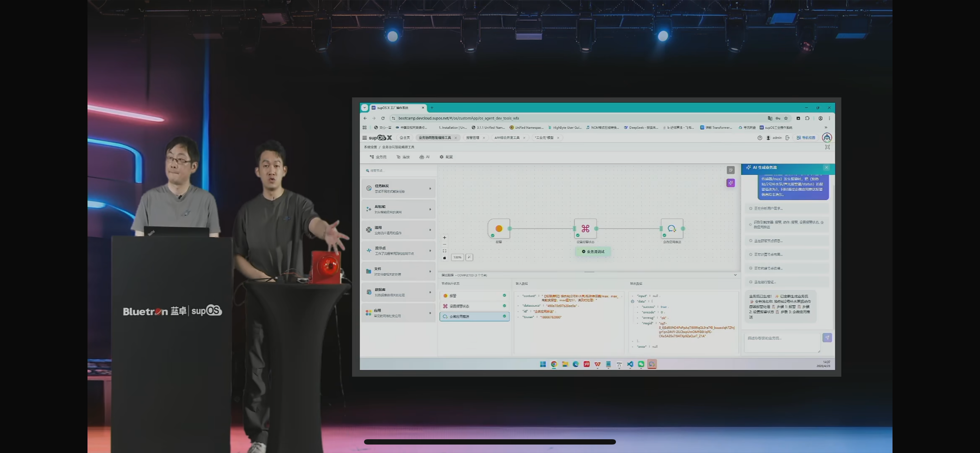Open the notes icon at canvas top right
The height and width of the screenshot is (453, 980).
pos(731,170)
